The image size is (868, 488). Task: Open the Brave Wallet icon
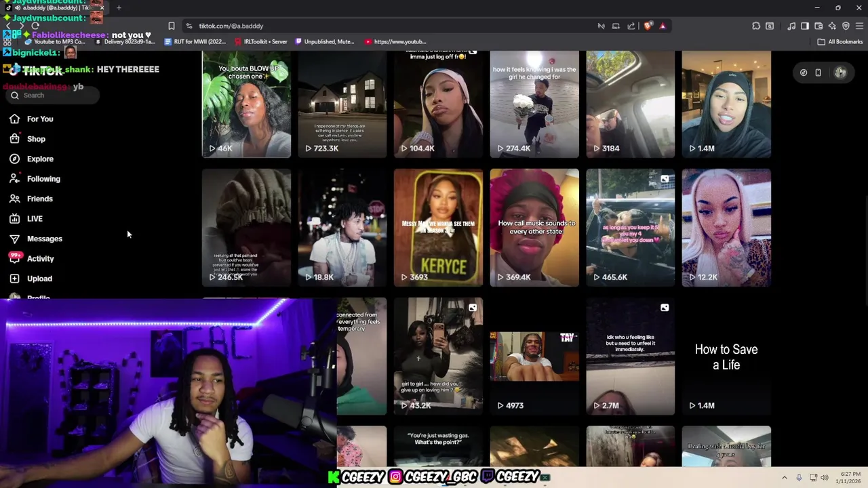(818, 26)
